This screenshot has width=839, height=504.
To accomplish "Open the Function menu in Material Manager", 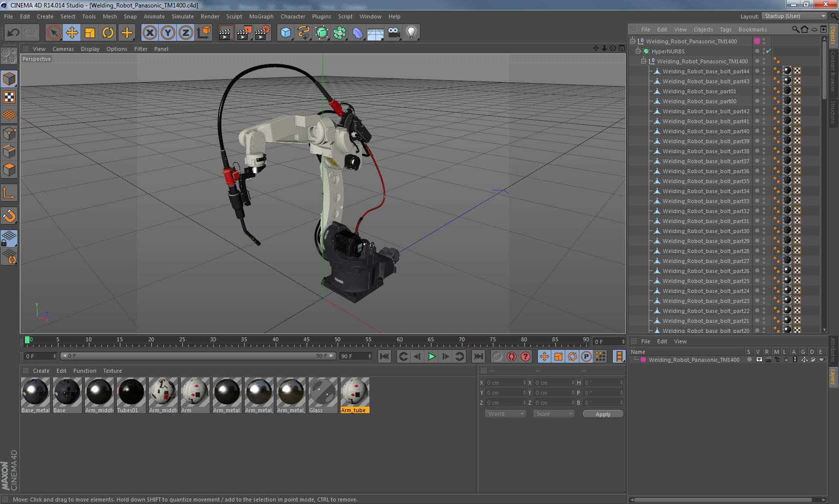I will [85, 371].
